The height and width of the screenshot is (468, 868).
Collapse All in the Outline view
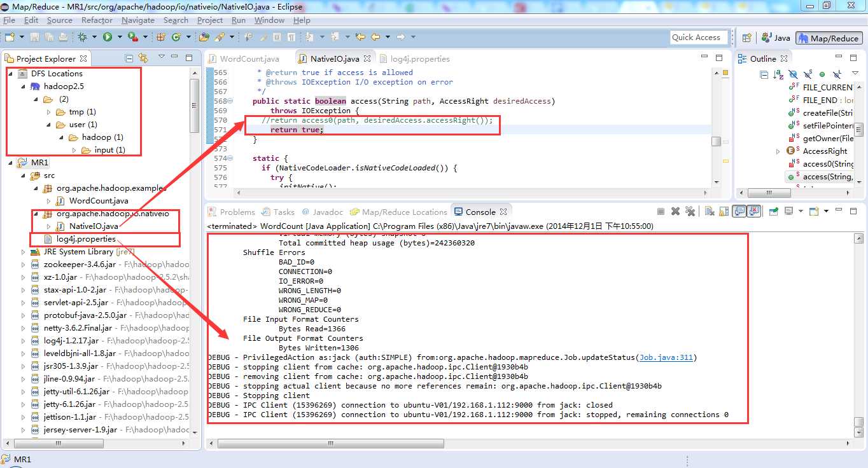coord(764,74)
